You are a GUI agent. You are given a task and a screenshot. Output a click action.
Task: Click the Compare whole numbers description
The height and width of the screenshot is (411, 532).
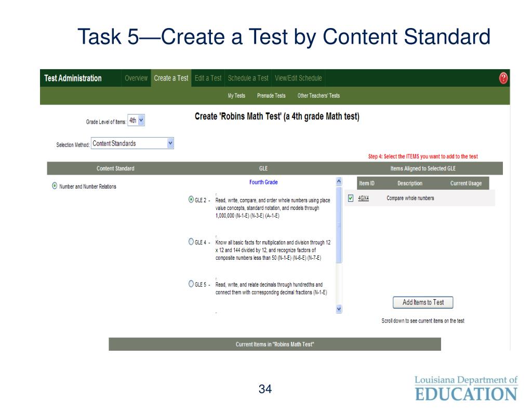point(410,198)
